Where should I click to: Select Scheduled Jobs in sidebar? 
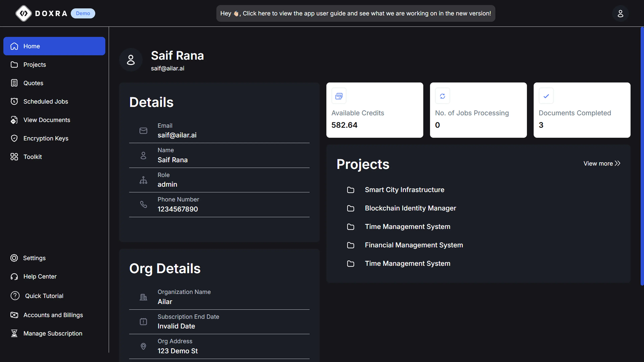pyautogui.click(x=54, y=101)
